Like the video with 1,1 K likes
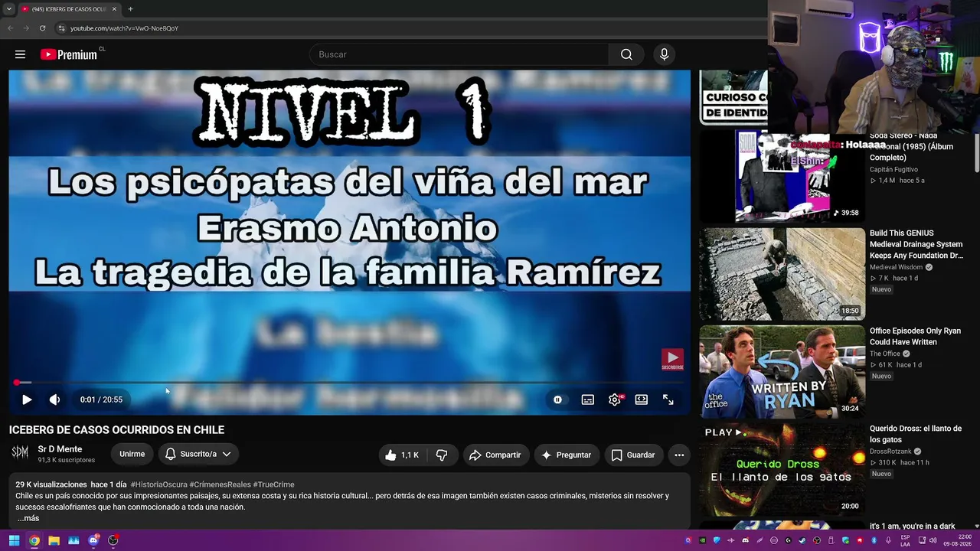This screenshot has width=980, height=551. tap(403, 455)
